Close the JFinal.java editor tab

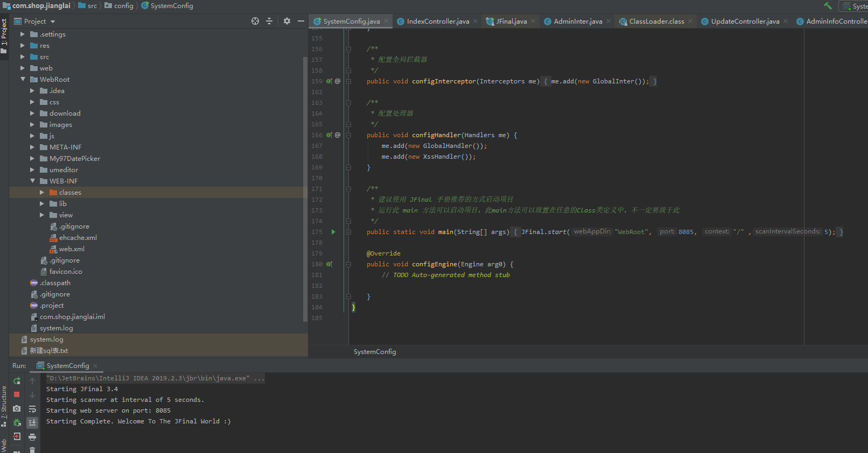(x=533, y=22)
